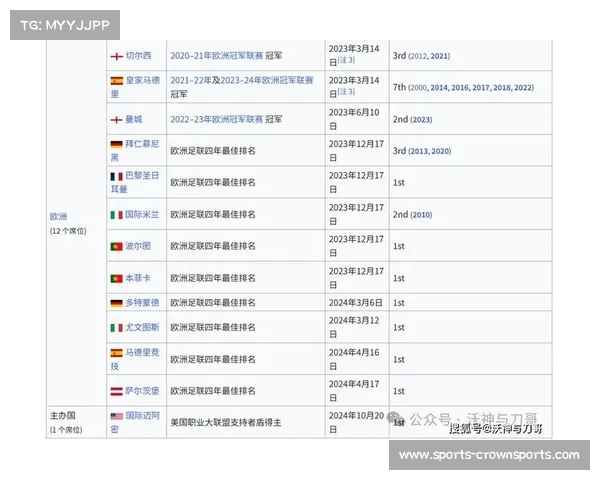Click the German flag beside 多特蒙德
Image resolution: width=600 pixels, height=480 pixels.
(116, 303)
